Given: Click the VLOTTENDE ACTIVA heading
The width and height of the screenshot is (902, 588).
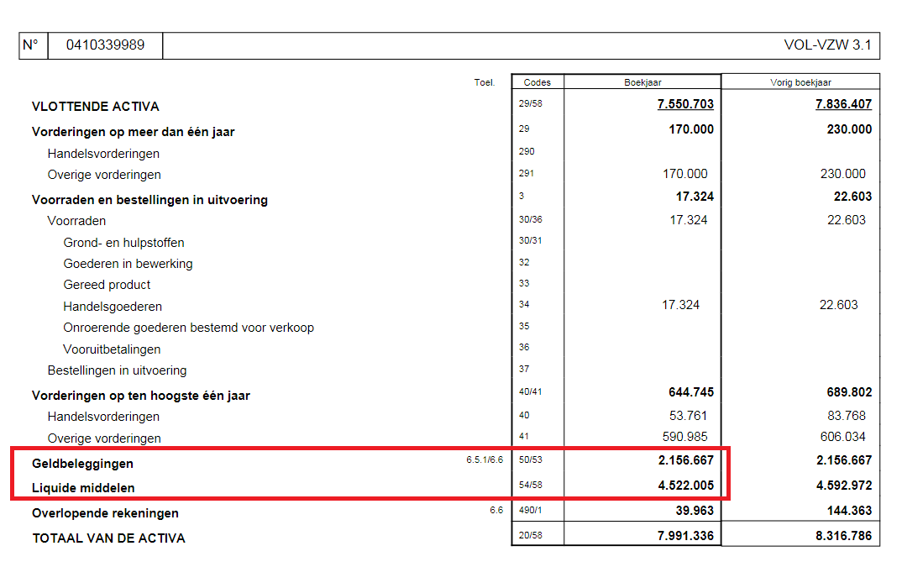Looking at the screenshot, I should (96, 107).
